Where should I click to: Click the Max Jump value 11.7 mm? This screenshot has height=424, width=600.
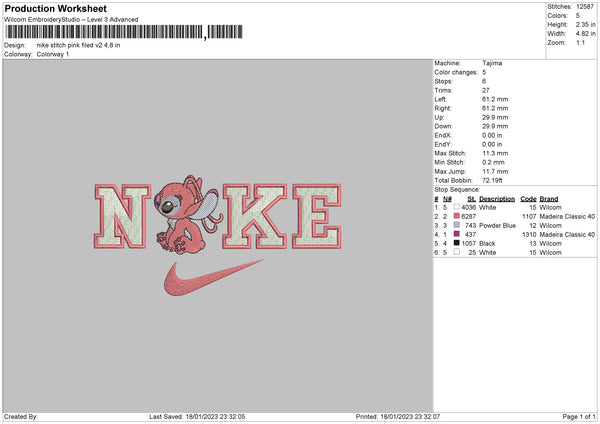[x=495, y=171]
